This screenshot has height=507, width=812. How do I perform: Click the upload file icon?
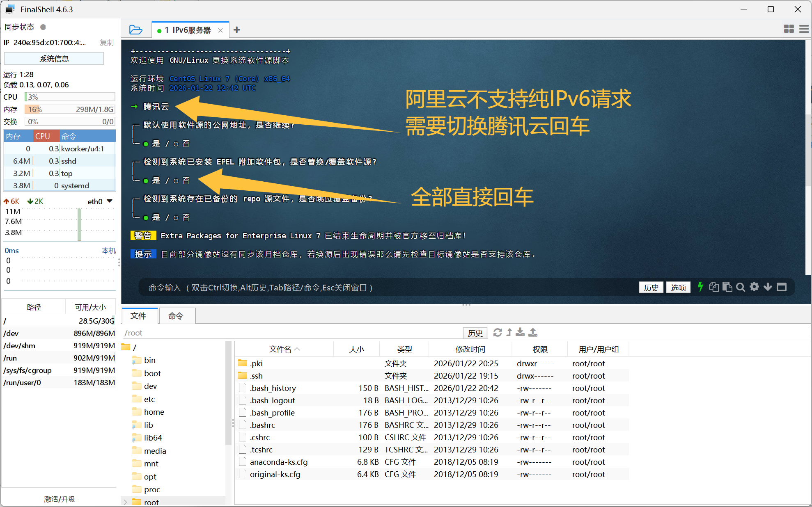click(x=533, y=332)
